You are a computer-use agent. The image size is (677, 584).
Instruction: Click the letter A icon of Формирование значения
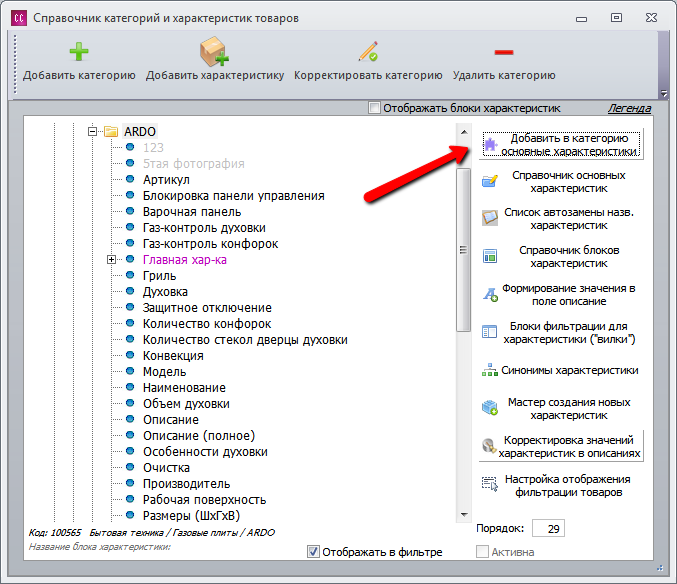click(x=490, y=295)
